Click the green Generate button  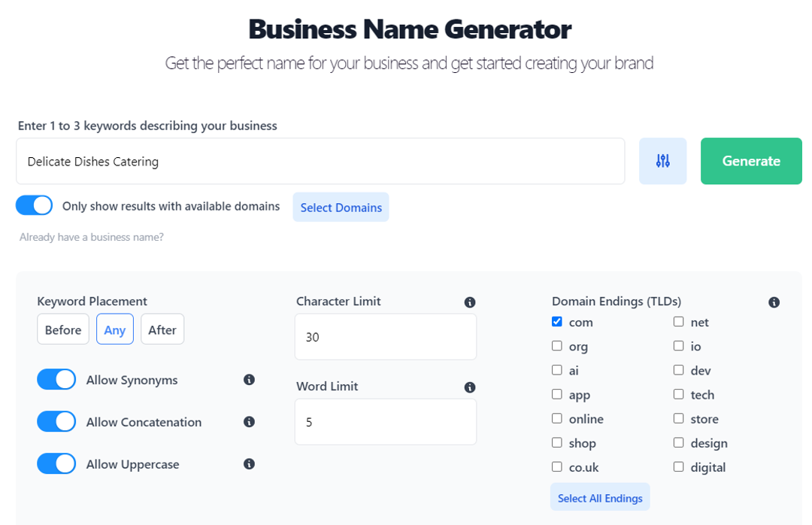click(751, 161)
